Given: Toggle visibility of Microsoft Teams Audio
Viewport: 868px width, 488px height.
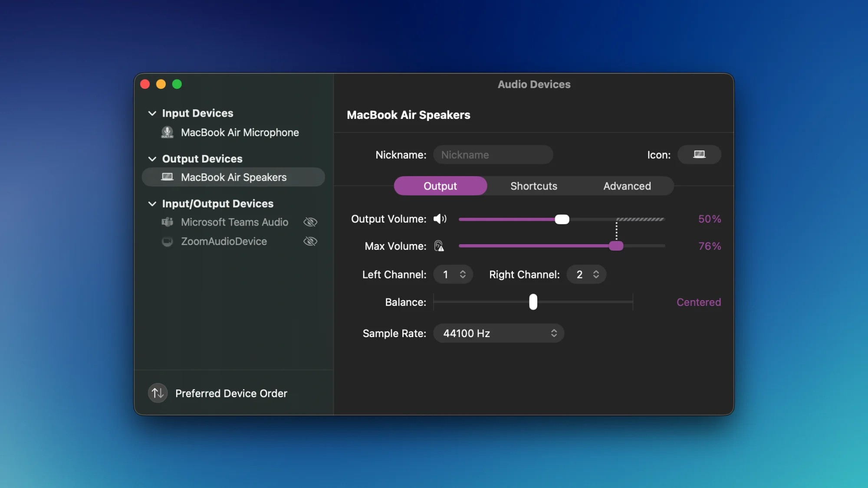Looking at the screenshot, I should pos(310,222).
